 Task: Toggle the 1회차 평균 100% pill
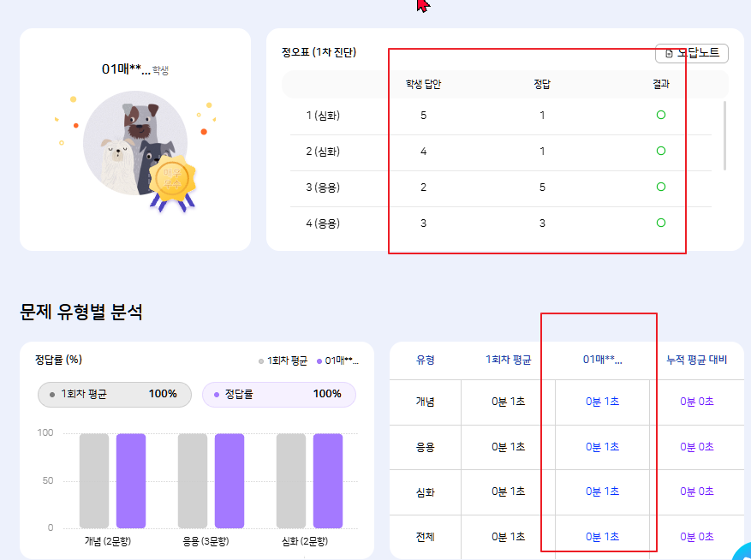coord(114,394)
